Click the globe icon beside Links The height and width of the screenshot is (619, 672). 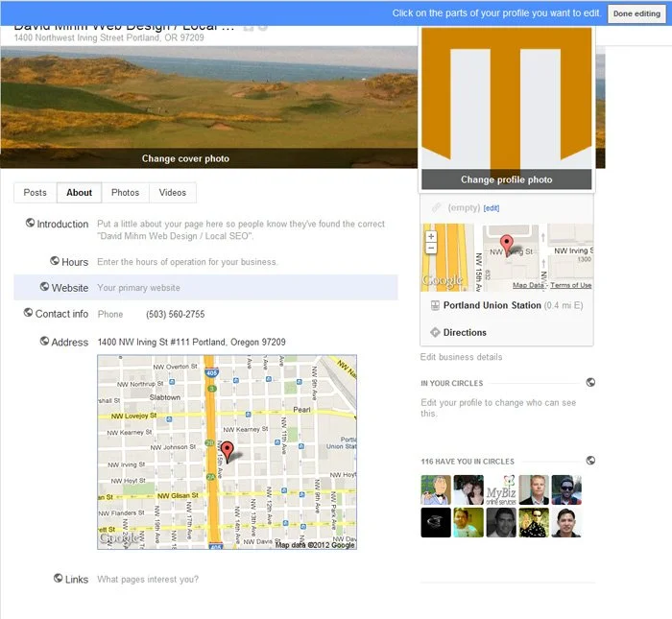(x=59, y=579)
